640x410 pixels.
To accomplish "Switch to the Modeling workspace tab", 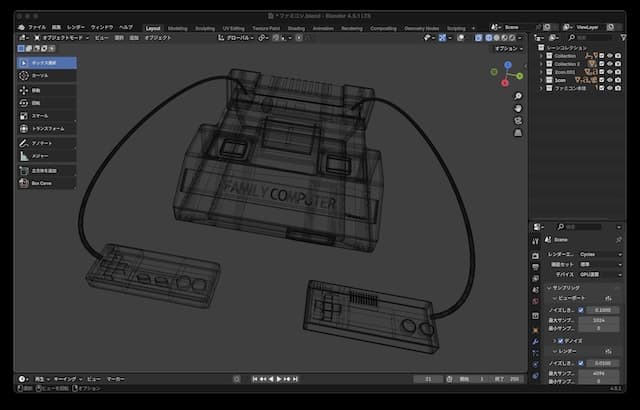I will tap(178, 29).
